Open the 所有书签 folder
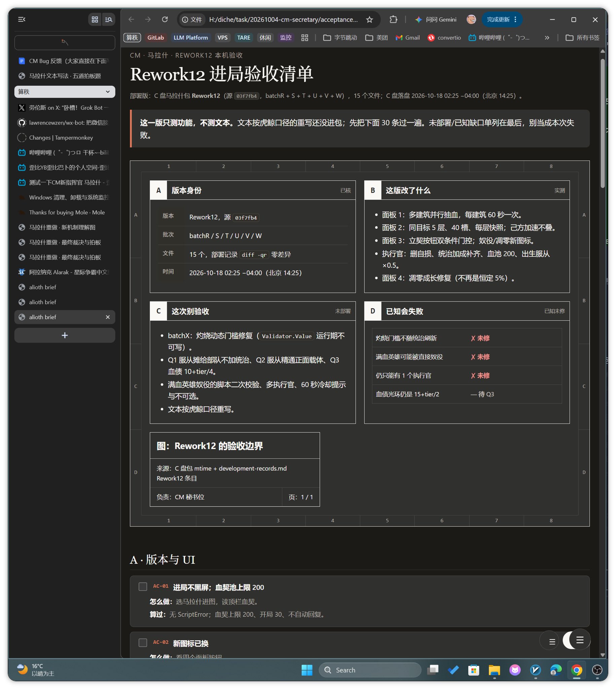This screenshot has height=689, width=616. click(582, 38)
